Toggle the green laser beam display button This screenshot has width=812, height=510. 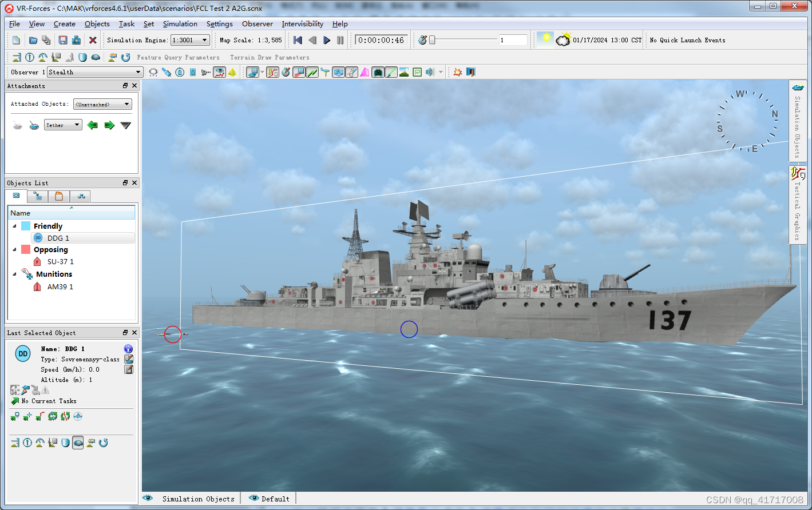[391, 72]
